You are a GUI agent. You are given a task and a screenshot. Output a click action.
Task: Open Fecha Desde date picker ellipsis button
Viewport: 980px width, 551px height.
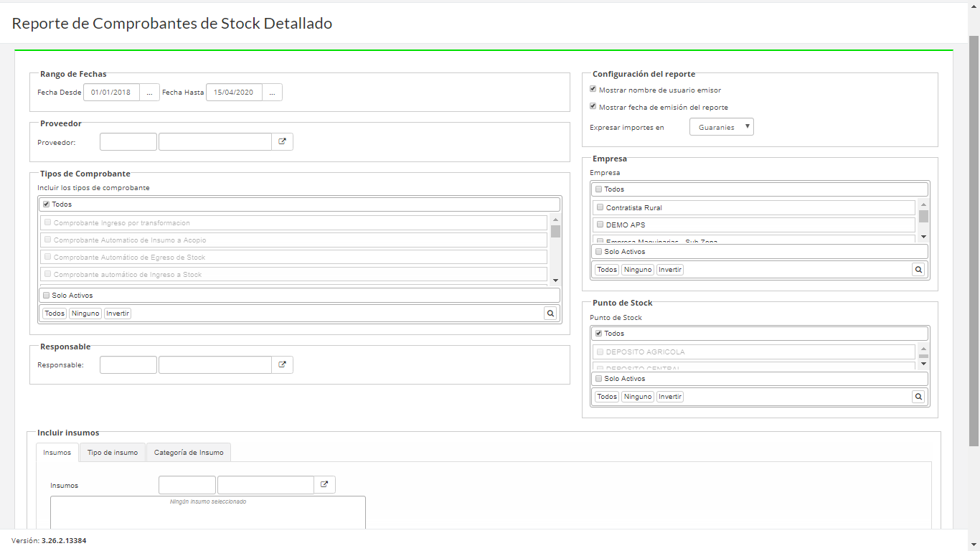click(149, 93)
